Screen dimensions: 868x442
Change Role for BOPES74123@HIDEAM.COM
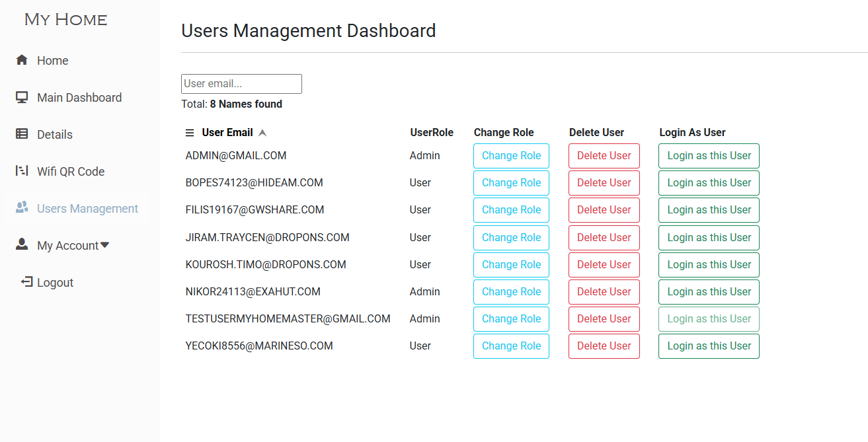click(511, 183)
